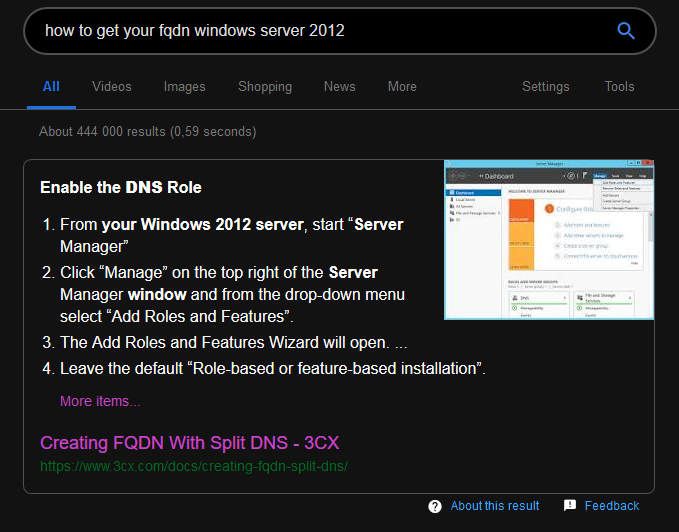Click the "Enable the DNS Role" heading
The width and height of the screenshot is (679, 532).
(x=121, y=187)
